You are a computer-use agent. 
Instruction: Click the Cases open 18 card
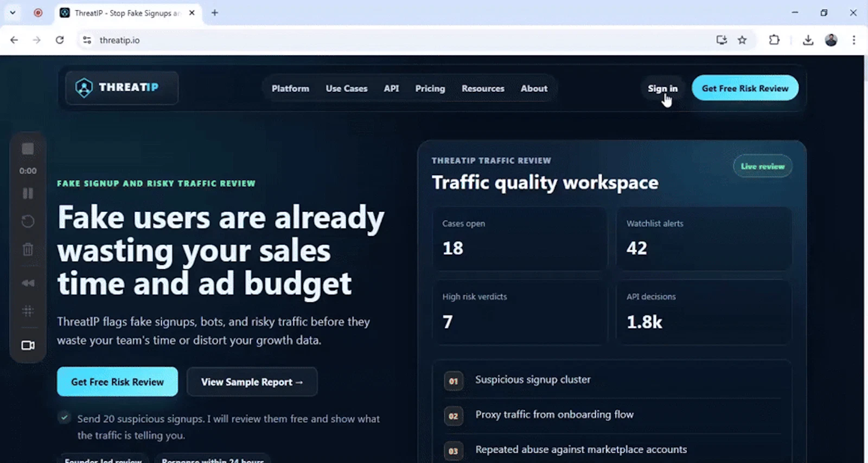pyautogui.click(x=520, y=239)
